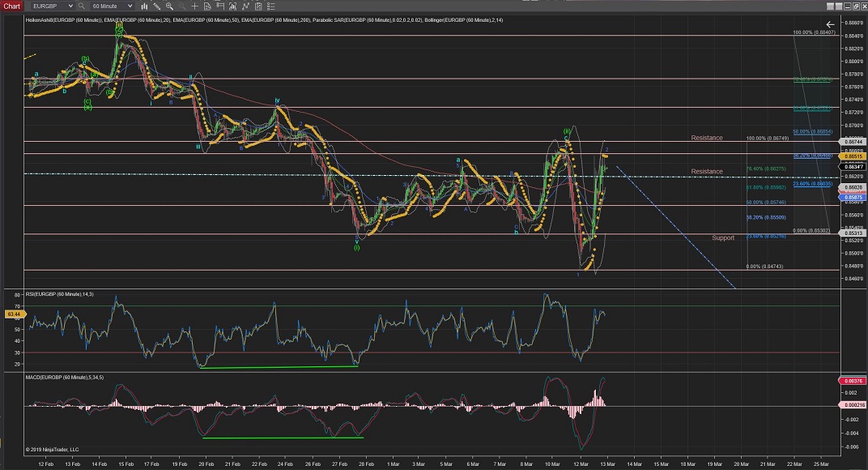
Task: Minimize the chart window
Action: (x=847, y=6)
